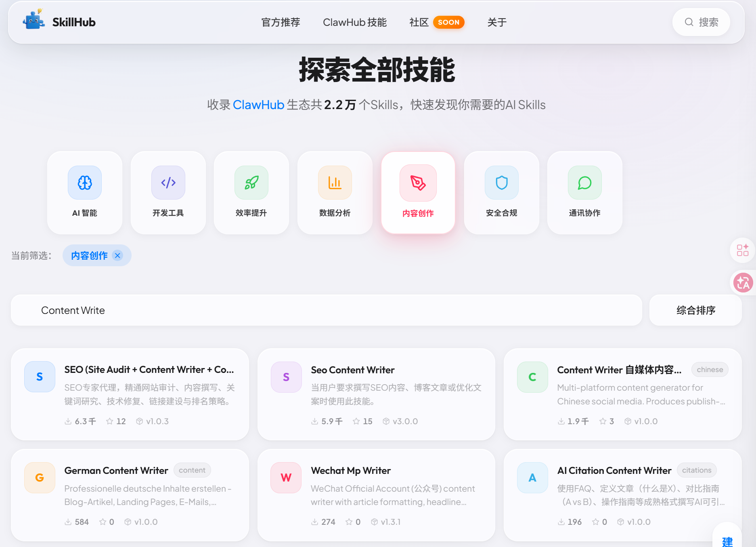This screenshot has width=756, height=547.
Task: Click the package icon beside v1.0.3
Action: (140, 421)
